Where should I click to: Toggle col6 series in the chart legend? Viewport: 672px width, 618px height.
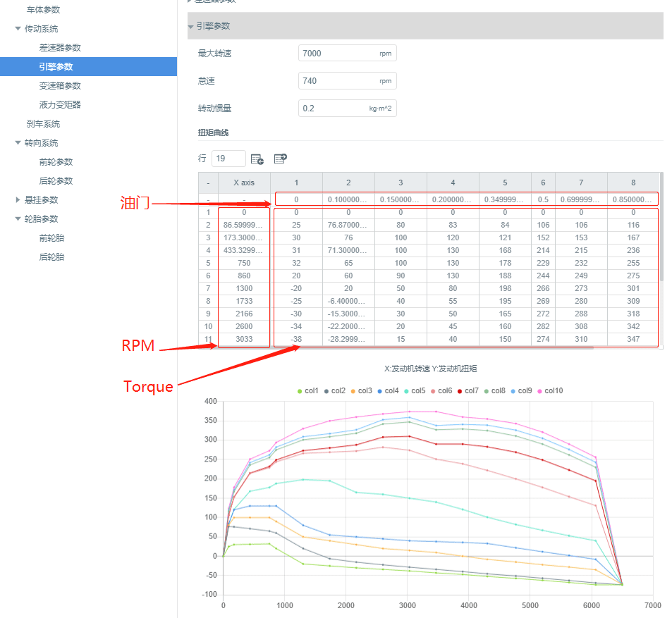point(441,390)
